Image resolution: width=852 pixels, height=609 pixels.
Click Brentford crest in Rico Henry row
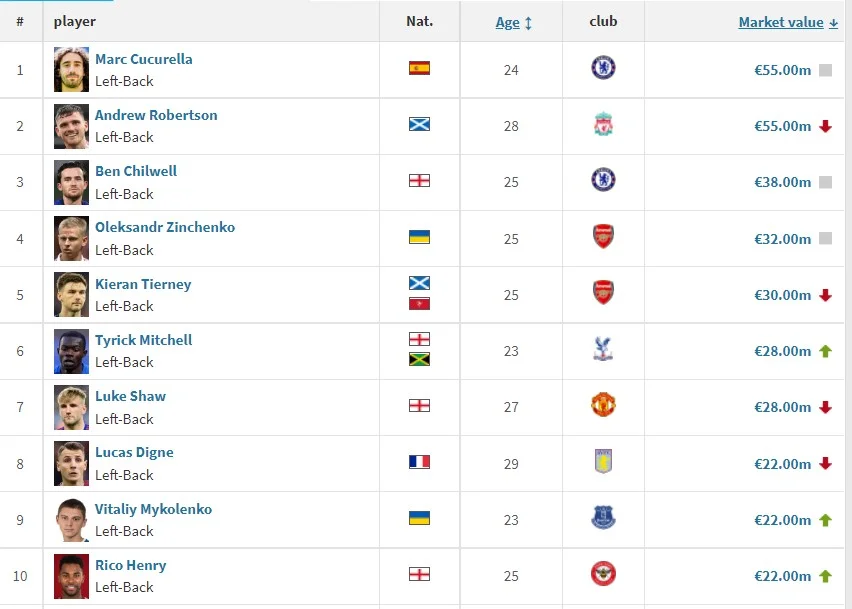603,574
